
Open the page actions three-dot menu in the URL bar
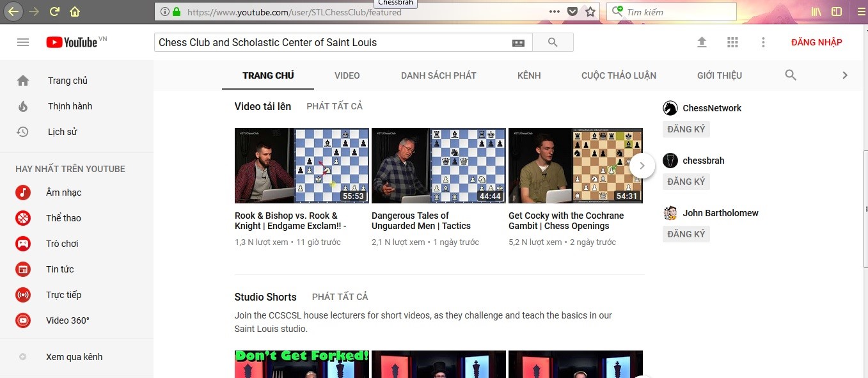(555, 12)
